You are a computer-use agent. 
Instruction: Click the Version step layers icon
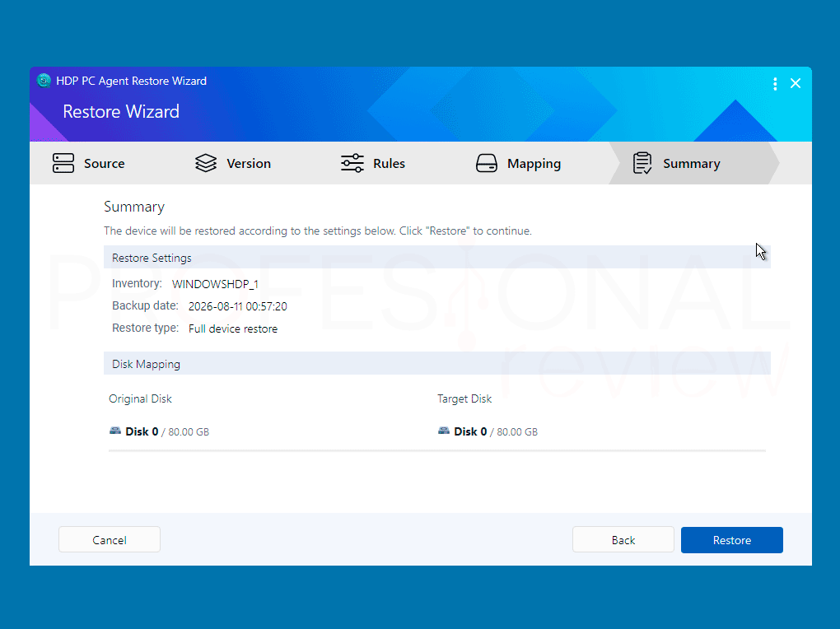[206, 163]
